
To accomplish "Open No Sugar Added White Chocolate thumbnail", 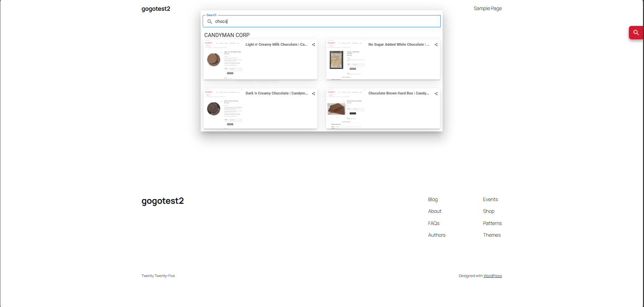I will 346,60.
